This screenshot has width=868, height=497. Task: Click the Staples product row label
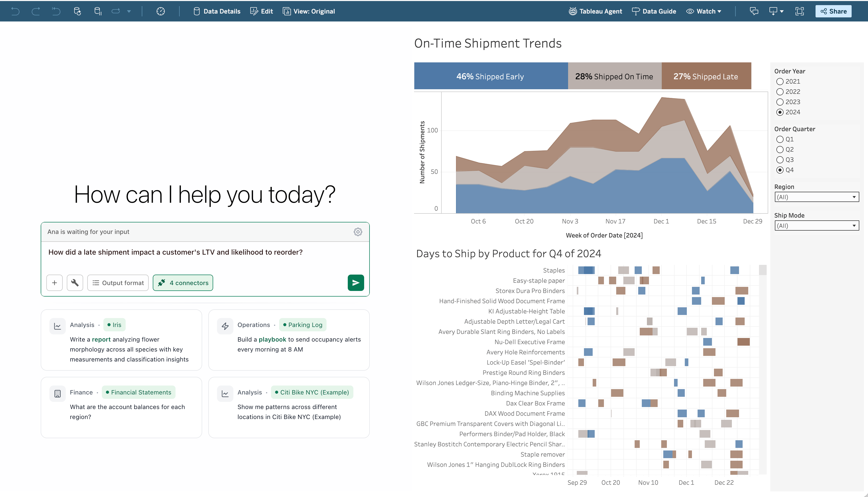point(554,270)
